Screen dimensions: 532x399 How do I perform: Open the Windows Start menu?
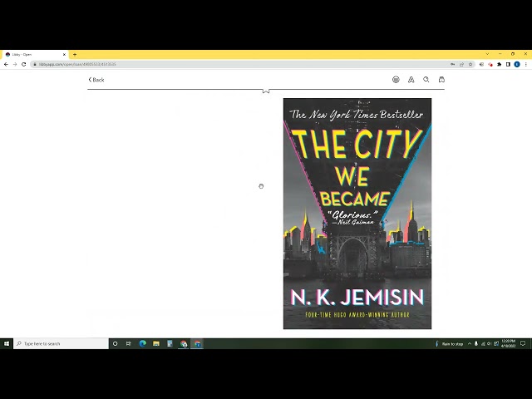(x=7, y=343)
